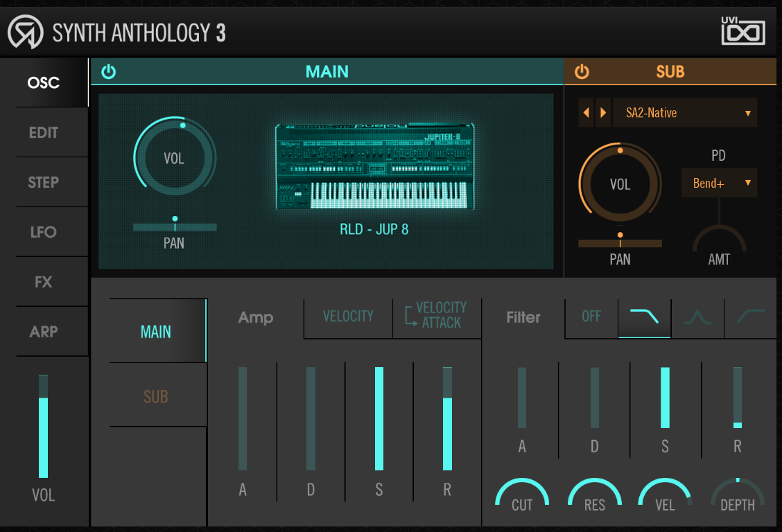Click the Amp envelope Attack slider
This screenshot has width=782, height=532.
(x=243, y=419)
